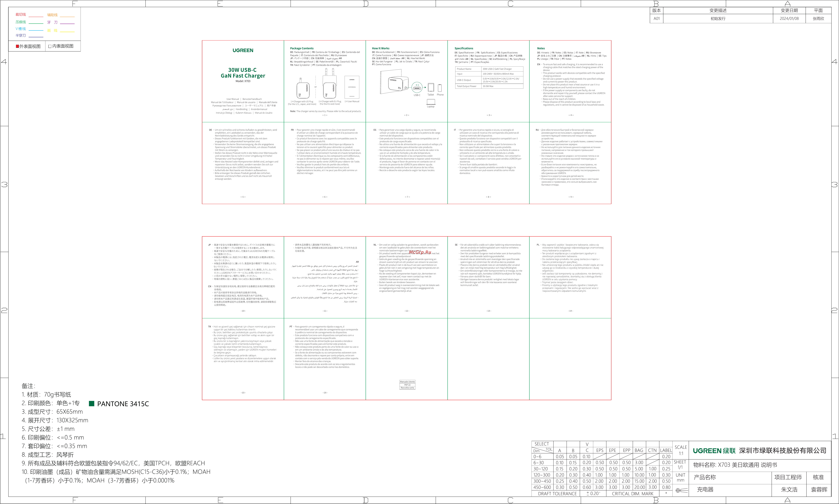Select the note 尺寸公差:±1 mm

coord(48,429)
